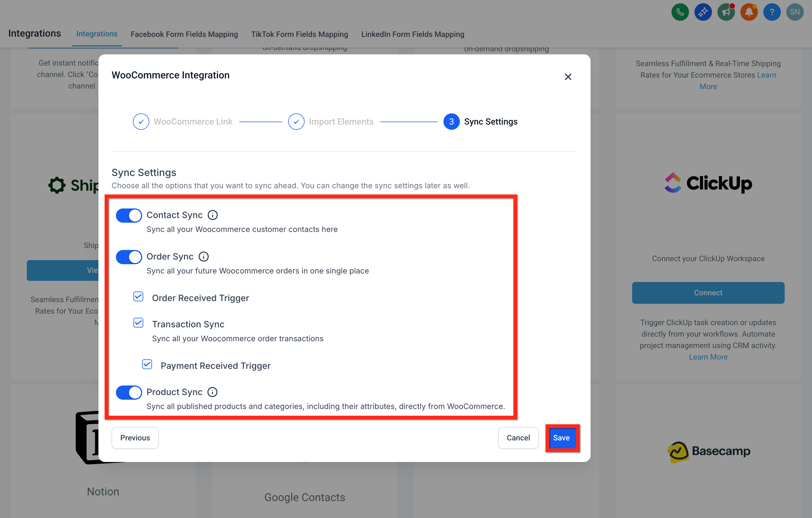Uncheck Transaction Sync checkbox

click(x=138, y=323)
